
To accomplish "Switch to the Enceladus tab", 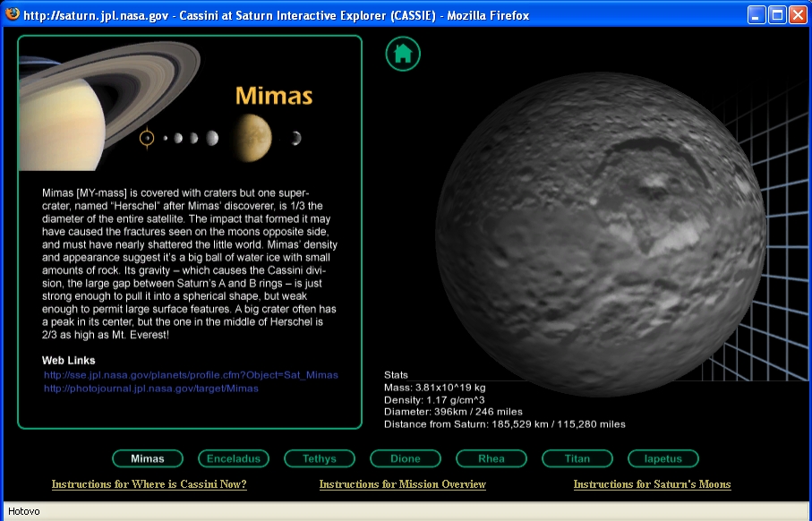I will [x=234, y=459].
